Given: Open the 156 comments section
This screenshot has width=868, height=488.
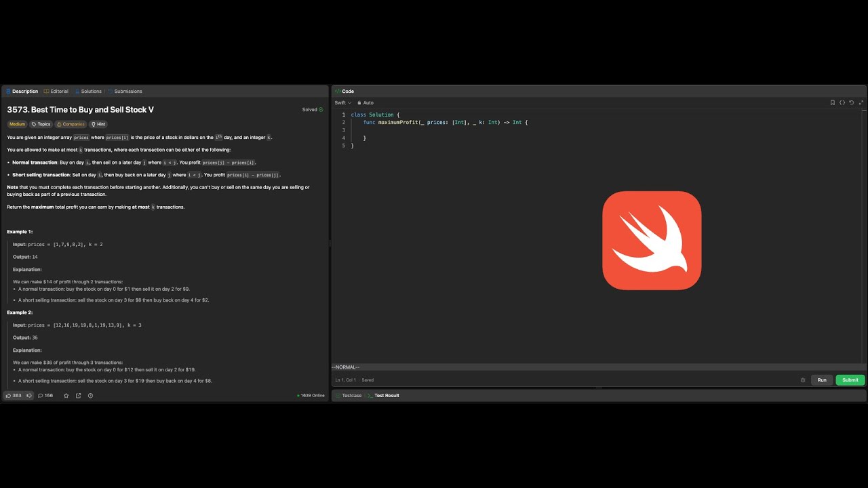Looking at the screenshot, I should (x=45, y=396).
